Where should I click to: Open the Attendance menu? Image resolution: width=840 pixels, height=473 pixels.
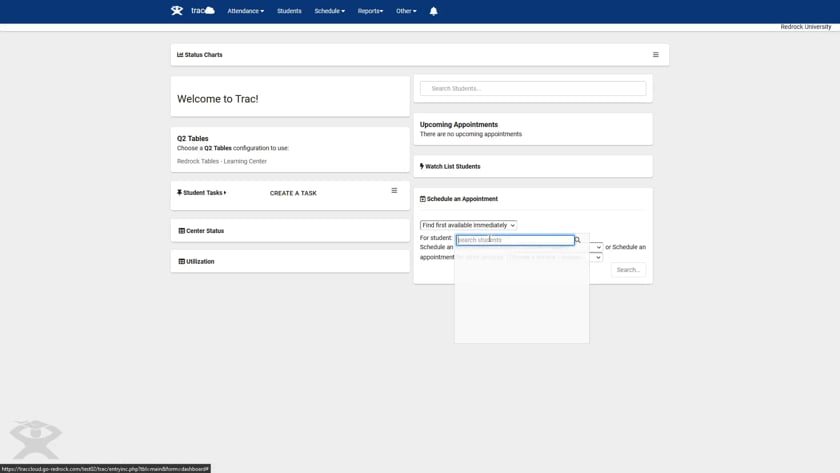(245, 11)
